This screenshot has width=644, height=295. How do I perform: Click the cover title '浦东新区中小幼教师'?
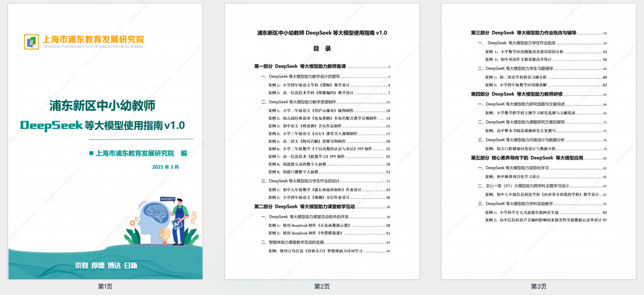click(102, 105)
